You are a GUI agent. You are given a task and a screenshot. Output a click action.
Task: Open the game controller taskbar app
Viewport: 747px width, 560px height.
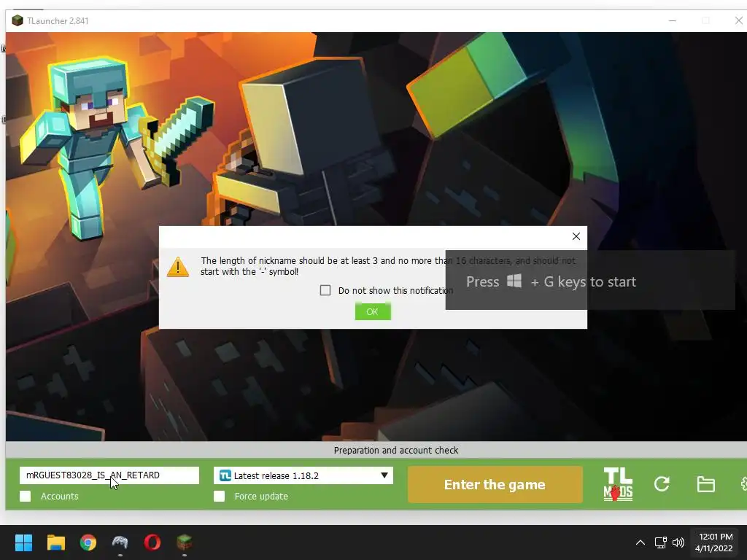120,542
